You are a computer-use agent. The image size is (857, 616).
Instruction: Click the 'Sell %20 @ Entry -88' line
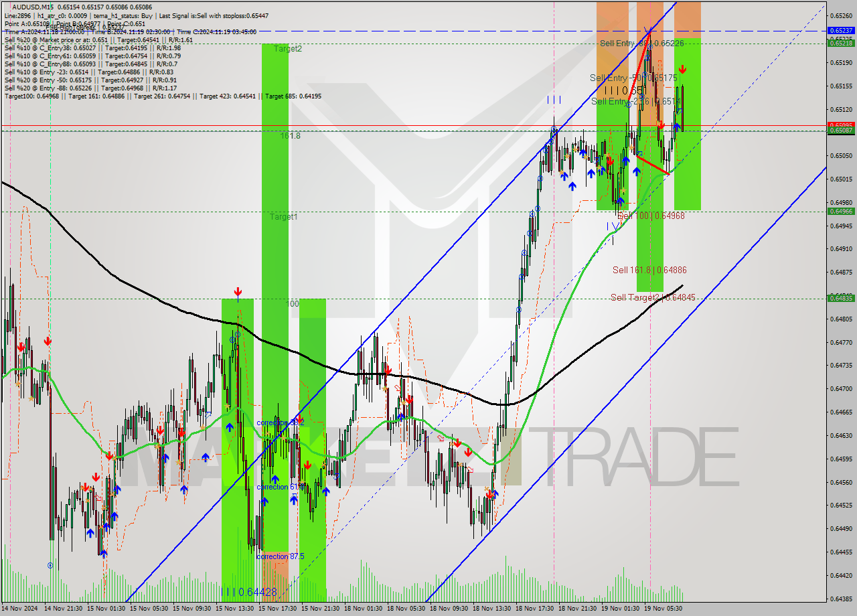pos(90,88)
